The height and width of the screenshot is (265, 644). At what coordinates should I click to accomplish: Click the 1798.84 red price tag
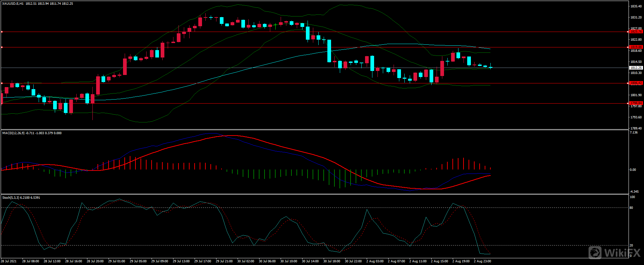coord(636,103)
